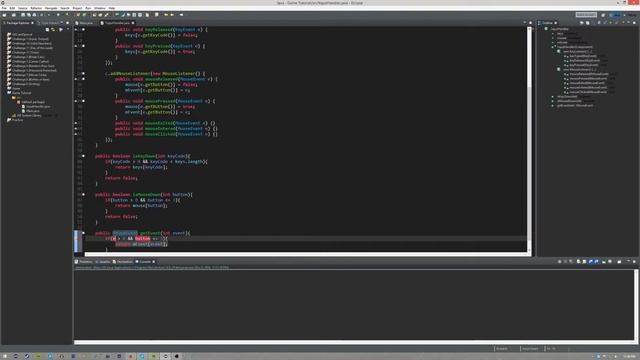The width and height of the screenshot is (640, 360).
Task: Select keyTyped(KeyEvent) in Outline
Action: coord(583,56)
